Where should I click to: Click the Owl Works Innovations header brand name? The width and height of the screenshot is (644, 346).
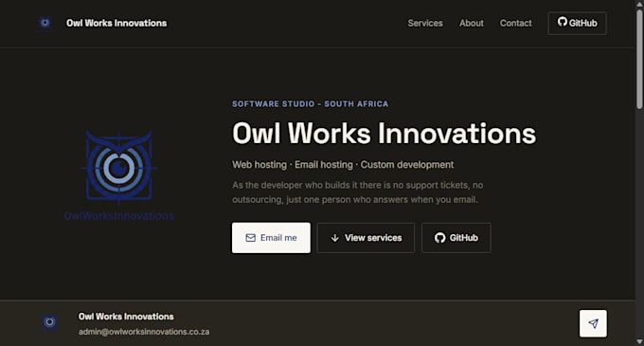pyautogui.click(x=116, y=23)
